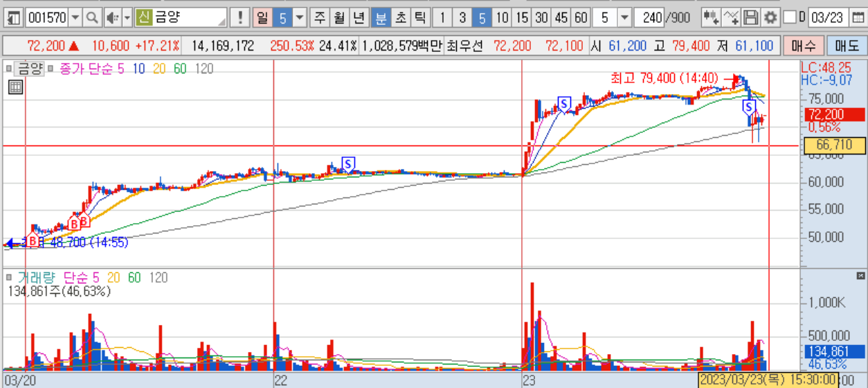Click the chart layout icon beside the code field
868x388 pixels.
coord(14,17)
